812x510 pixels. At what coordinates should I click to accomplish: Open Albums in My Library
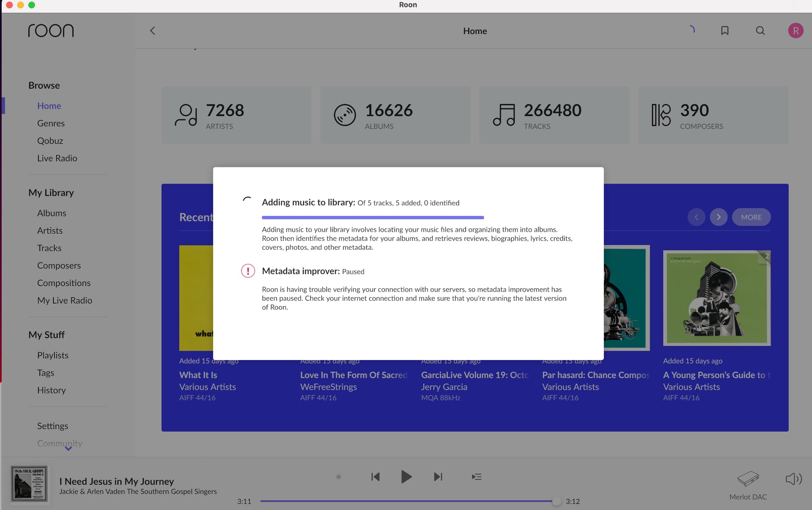(52, 213)
